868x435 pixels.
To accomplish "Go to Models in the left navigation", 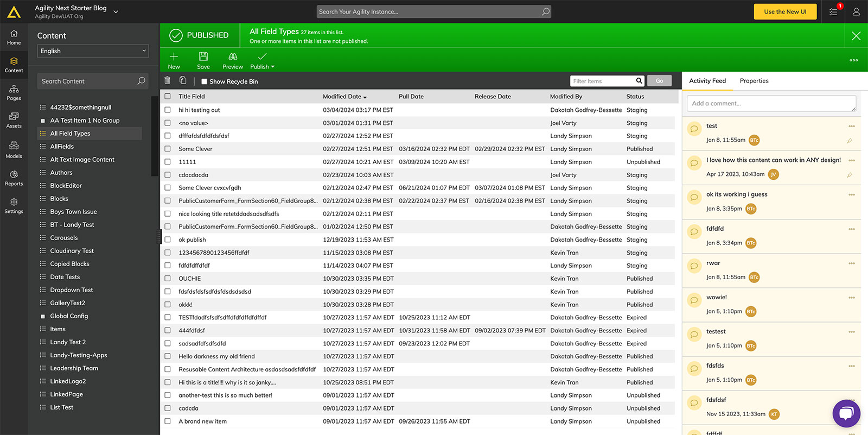I will point(14,149).
